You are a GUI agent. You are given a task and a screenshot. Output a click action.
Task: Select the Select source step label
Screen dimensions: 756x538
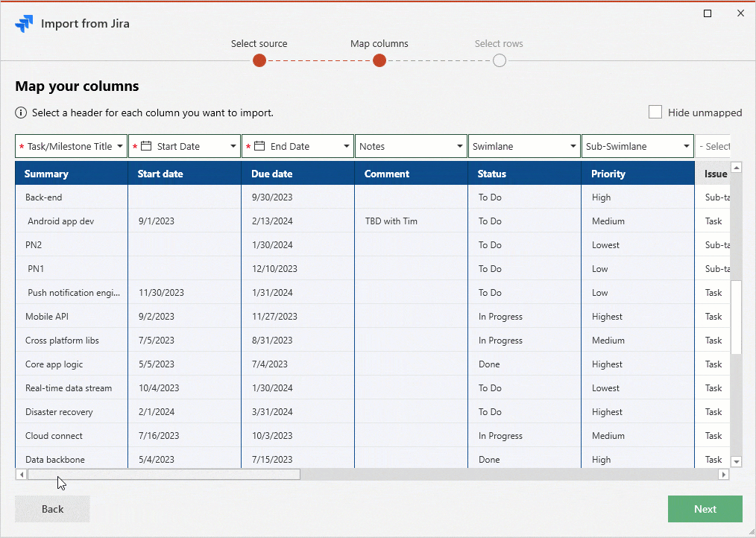point(259,43)
